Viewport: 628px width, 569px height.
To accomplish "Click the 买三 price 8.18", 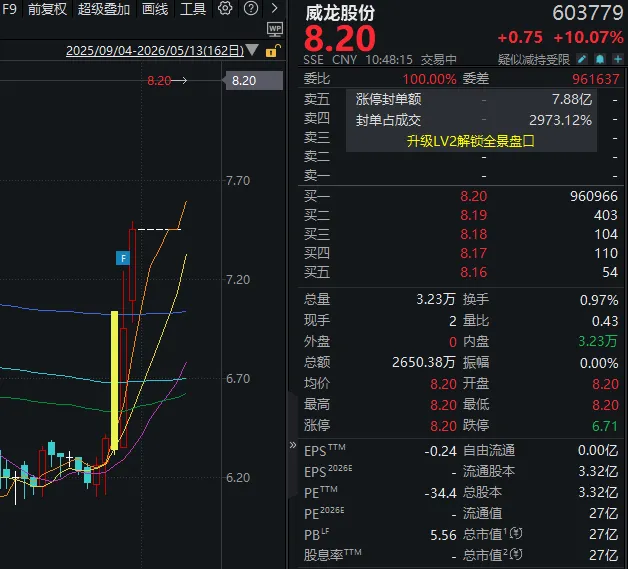I will pyautogui.click(x=473, y=234).
